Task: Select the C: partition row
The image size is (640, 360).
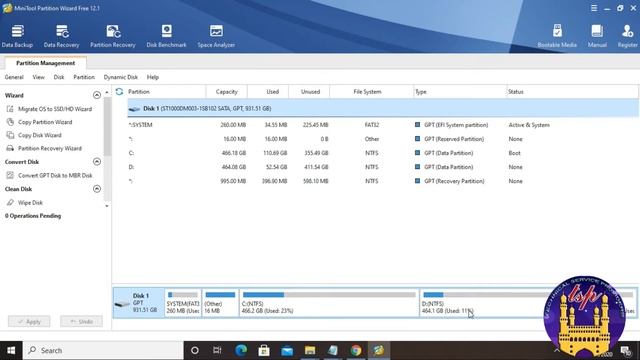Action: pos(383,153)
